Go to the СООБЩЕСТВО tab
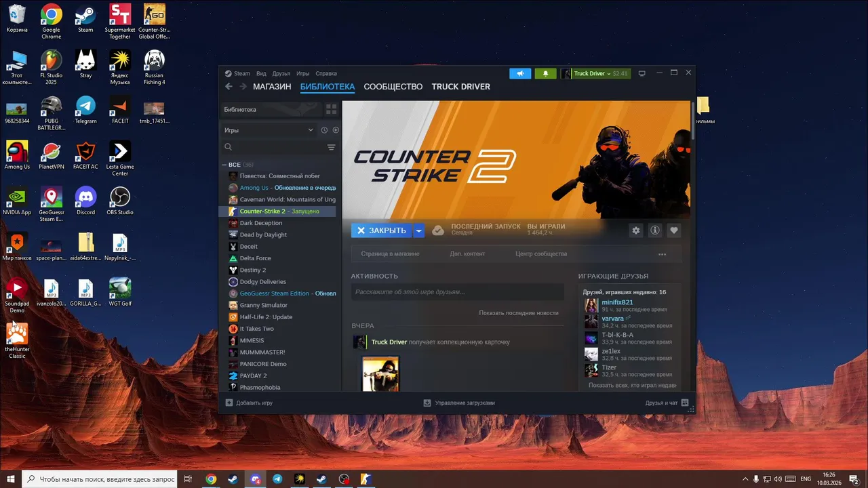 click(x=393, y=87)
